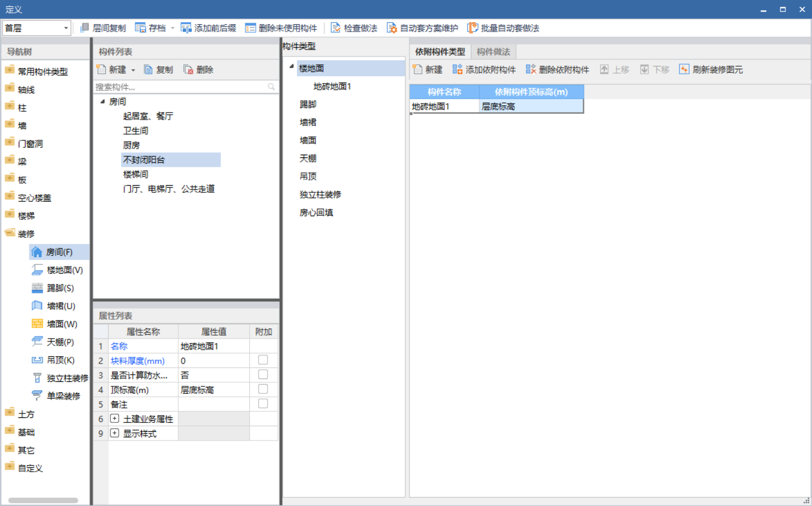The height and width of the screenshot is (506, 812).
Task: Open 存档 dropdown arrow
Action: click(172, 28)
